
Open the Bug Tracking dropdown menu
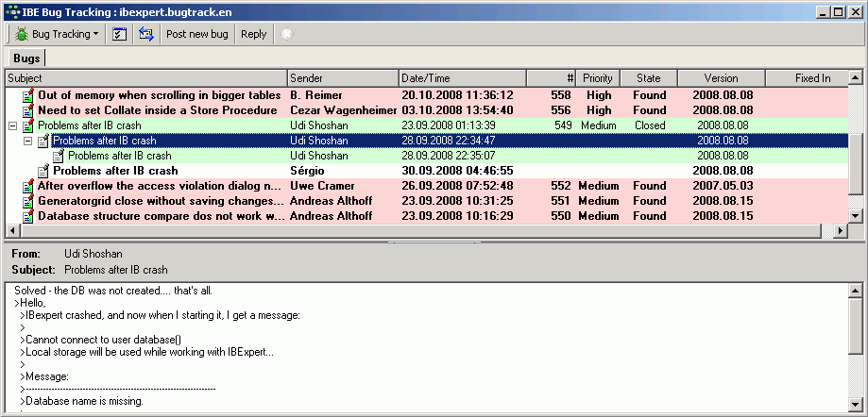click(x=57, y=34)
